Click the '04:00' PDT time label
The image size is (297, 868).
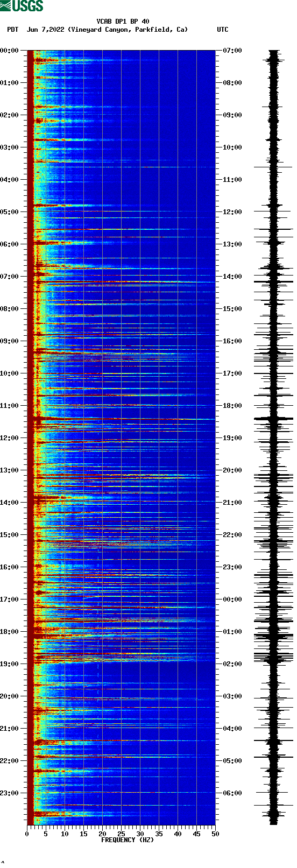tap(10, 180)
